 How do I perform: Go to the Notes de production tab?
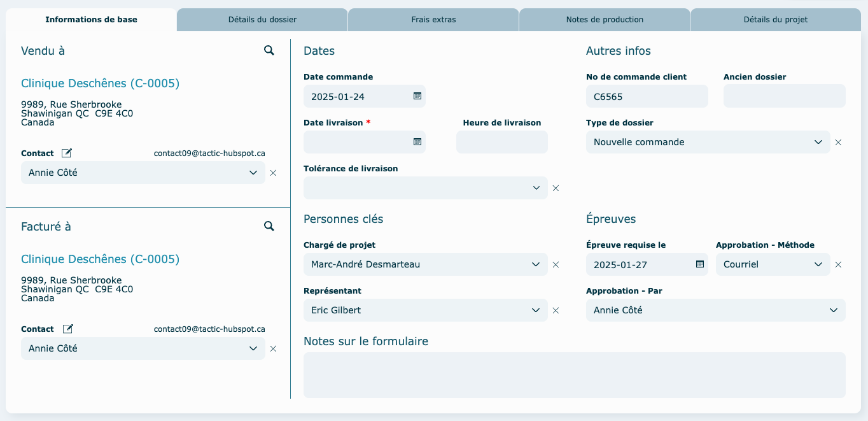[x=605, y=20]
